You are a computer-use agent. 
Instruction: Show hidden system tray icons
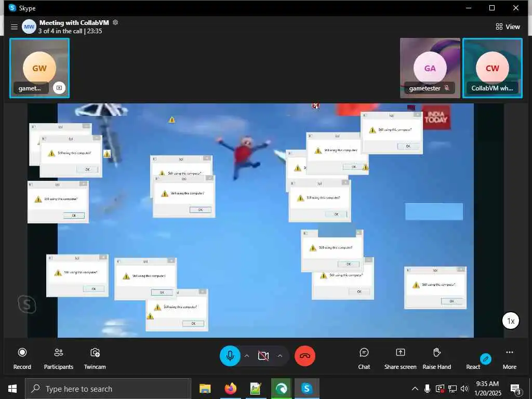click(x=415, y=389)
